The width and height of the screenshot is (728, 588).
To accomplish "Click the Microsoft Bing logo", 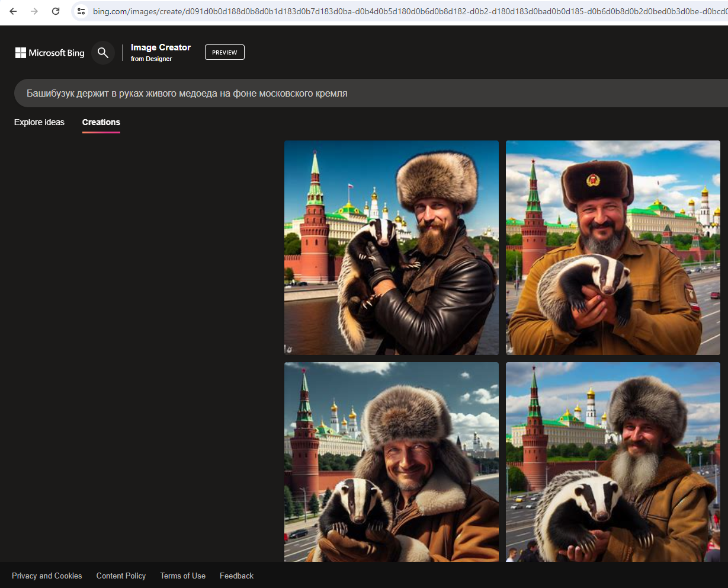I will coord(50,53).
